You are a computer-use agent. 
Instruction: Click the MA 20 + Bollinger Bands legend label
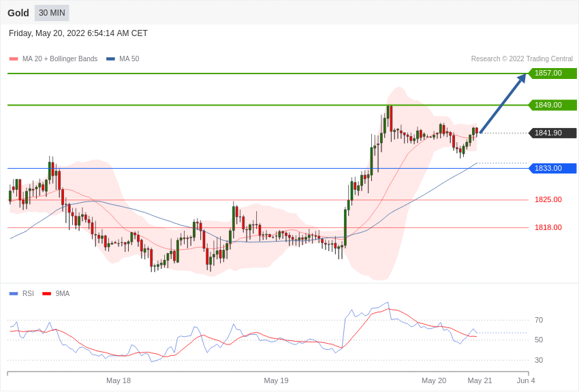(60, 59)
